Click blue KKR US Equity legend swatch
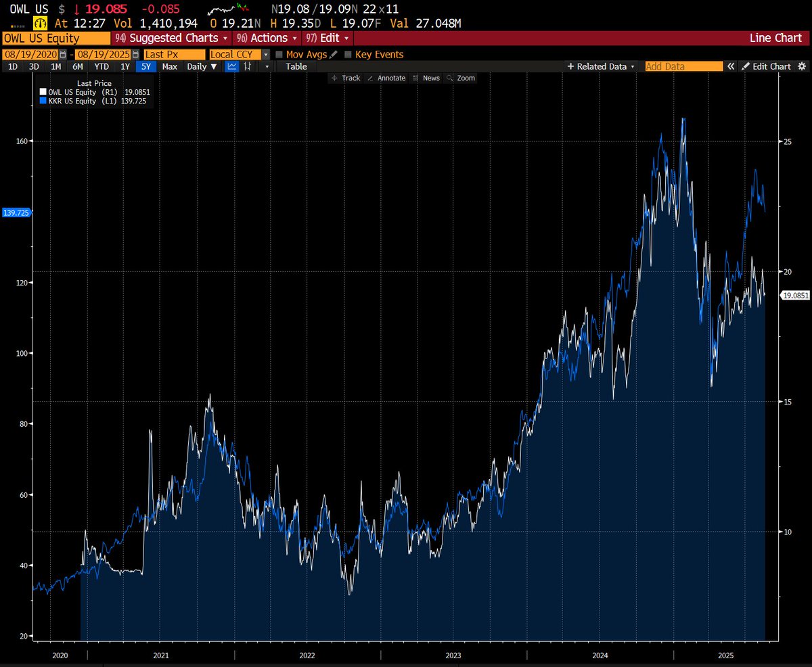The width and height of the screenshot is (812, 667). 43,101
